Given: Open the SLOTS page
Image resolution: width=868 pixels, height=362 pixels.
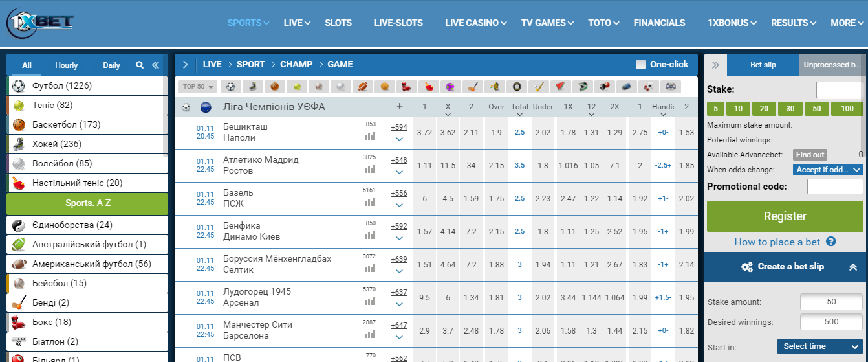Looking at the screenshot, I should [x=338, y=23].
